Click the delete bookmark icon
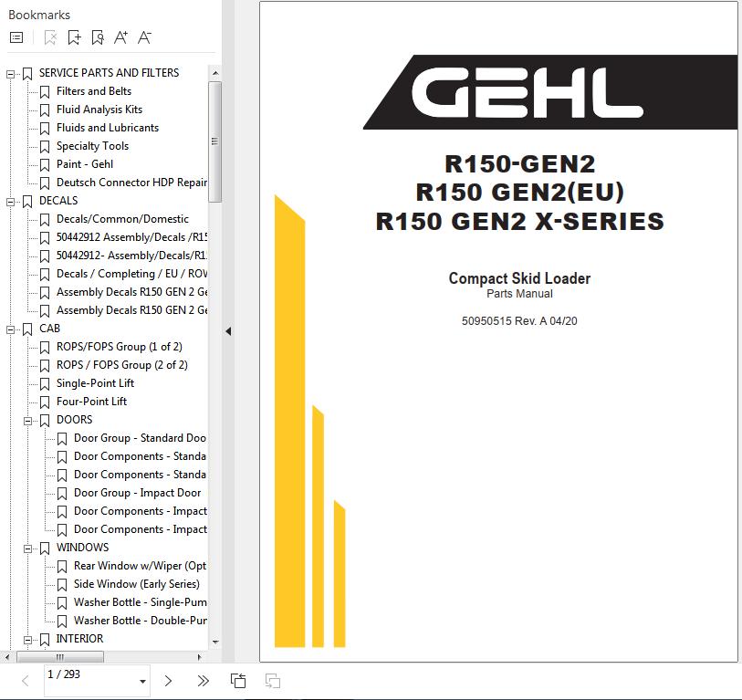742x700 pixels. [x=50, y=37]
